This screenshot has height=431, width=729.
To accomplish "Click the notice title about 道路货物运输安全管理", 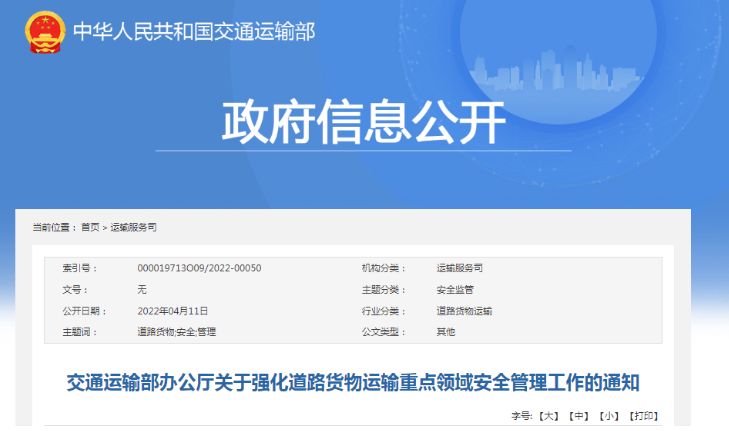I will click(x=353, y=383).
